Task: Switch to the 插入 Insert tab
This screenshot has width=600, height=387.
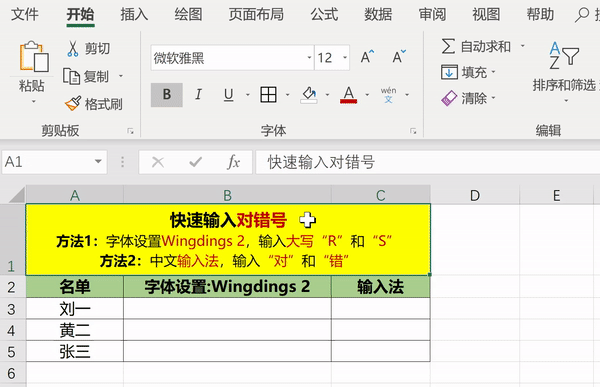Action: [x=134, y=15]
